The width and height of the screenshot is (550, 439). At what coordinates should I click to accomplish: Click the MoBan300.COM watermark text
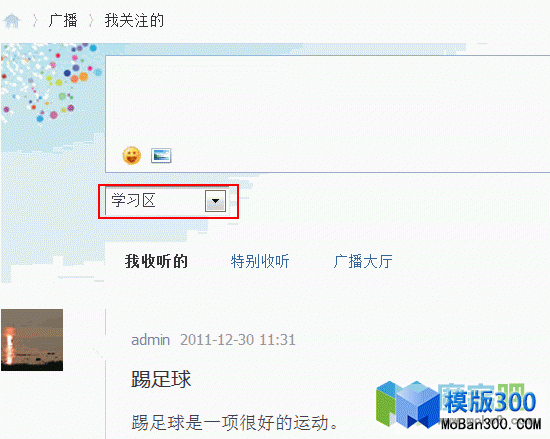coord(491,424)
